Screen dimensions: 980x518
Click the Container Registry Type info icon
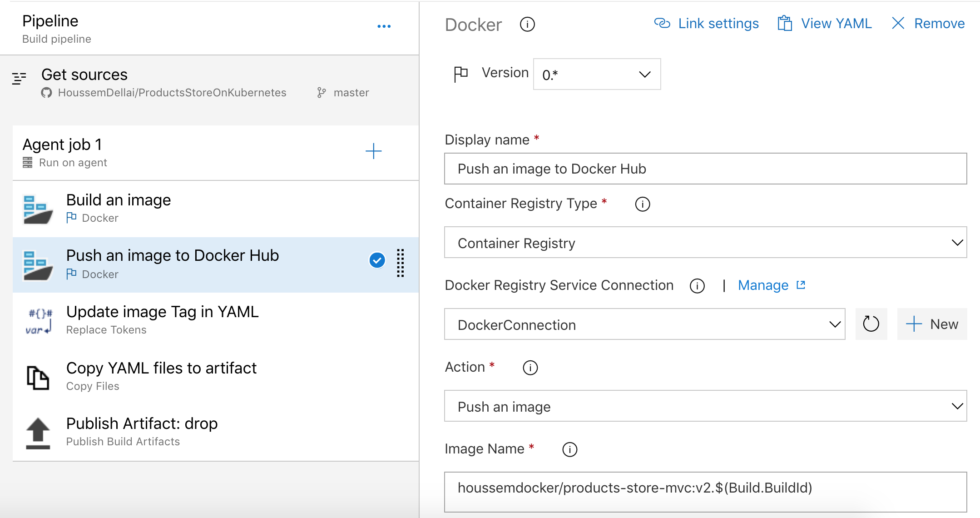[642, 204]
